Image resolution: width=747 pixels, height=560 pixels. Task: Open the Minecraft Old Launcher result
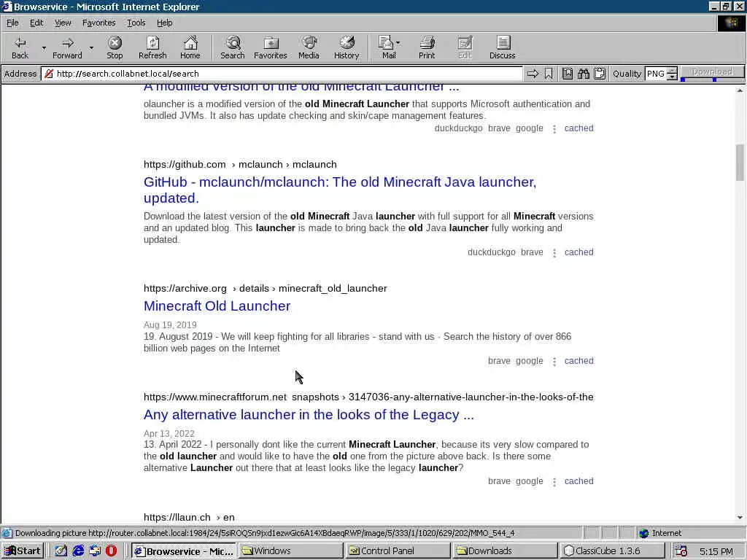click(x=217, y=306)
